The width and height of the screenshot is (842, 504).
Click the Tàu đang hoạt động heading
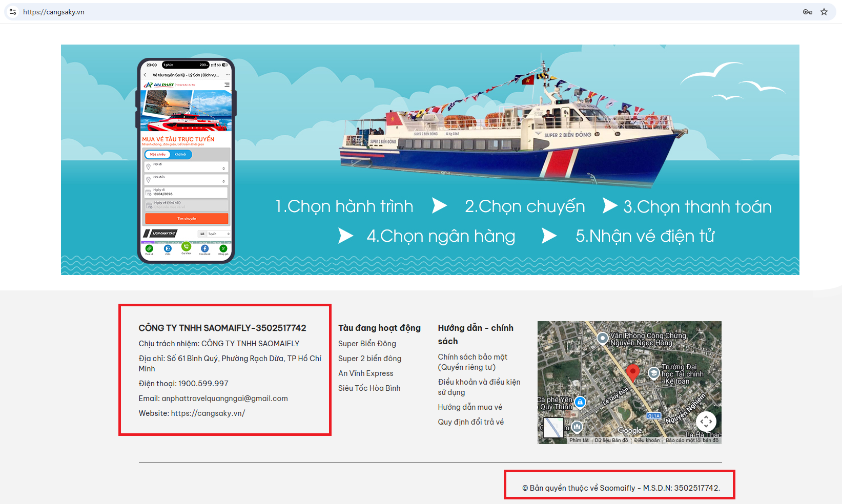(379, 328)
